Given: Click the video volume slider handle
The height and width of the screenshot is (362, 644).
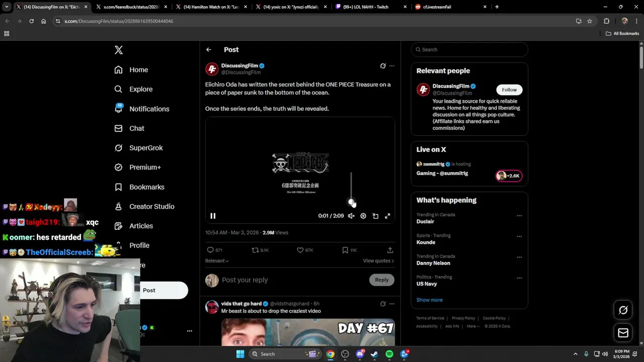Looking at the screenshot, I should coord(351,202).
